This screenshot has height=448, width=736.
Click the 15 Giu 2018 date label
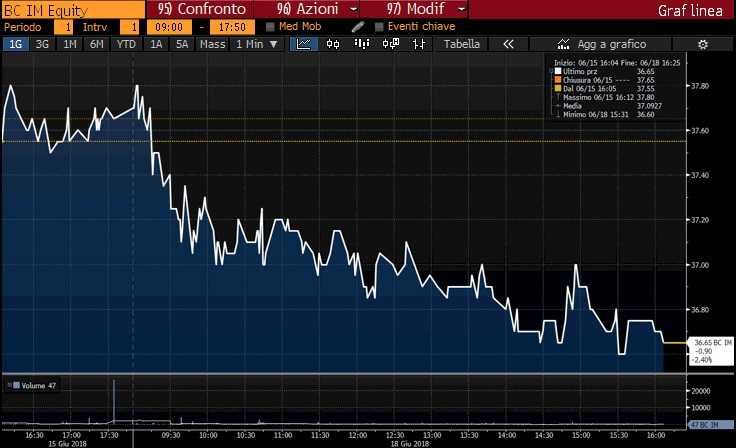coord(68,443)
